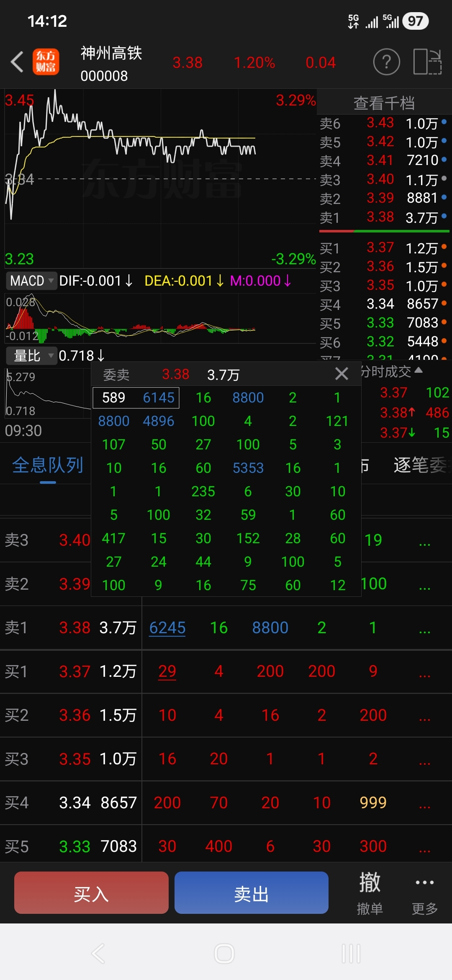Tap the 3.37 102 trade record
Viewport: 452px width, 980px height.
pyautogui.click(x=414, y=392)
